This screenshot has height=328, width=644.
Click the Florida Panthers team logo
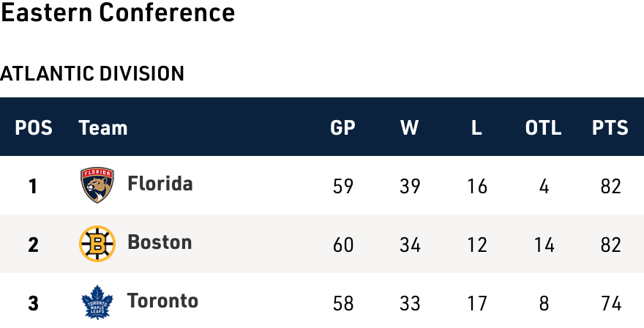point(97,184)
